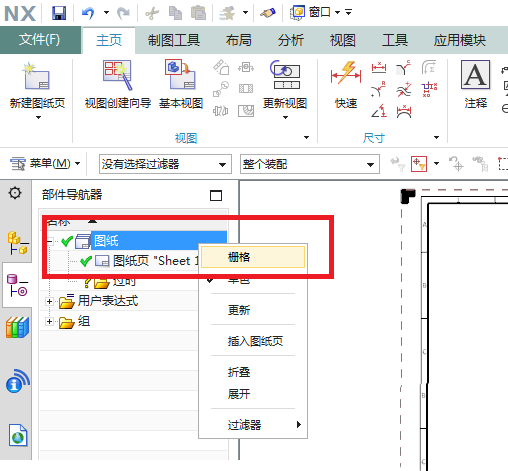Click the Paste clipboard icon

click(198, 13)
